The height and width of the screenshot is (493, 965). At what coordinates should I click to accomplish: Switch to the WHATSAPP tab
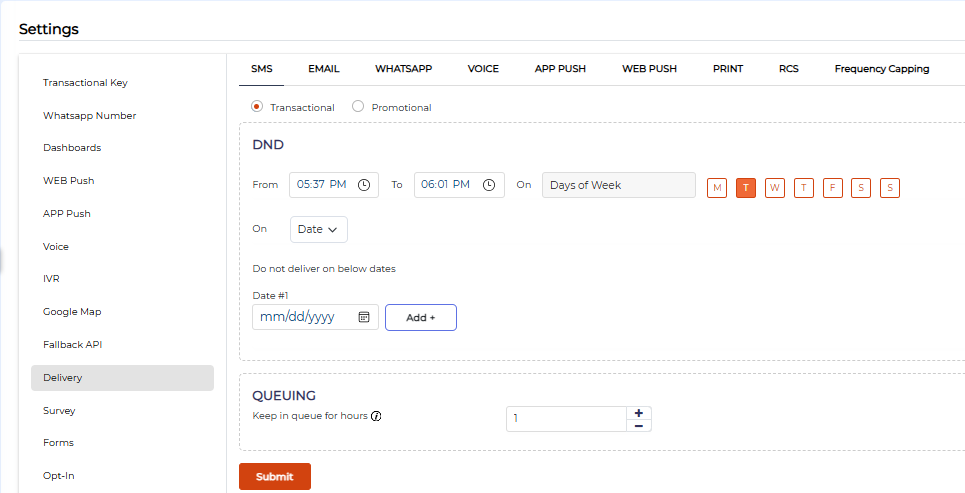[403, 69]
